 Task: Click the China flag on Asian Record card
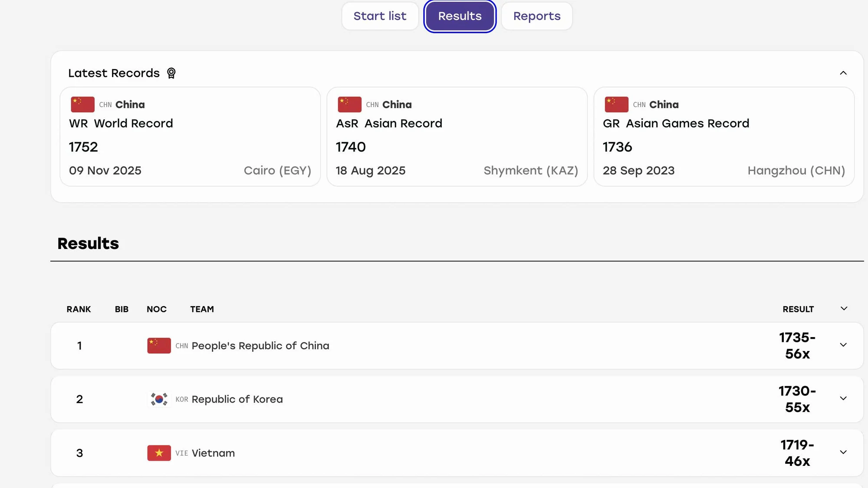tap(349, 105)
